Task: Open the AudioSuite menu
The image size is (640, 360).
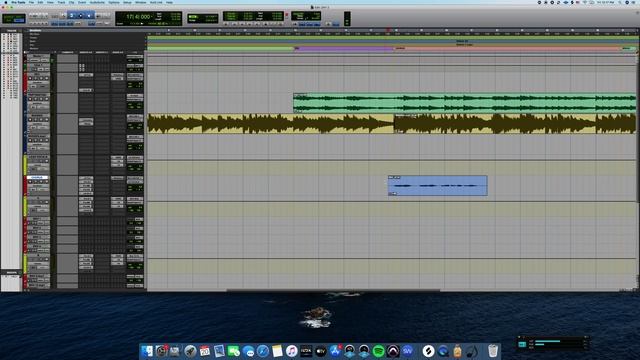Action: tap(97, 2)
